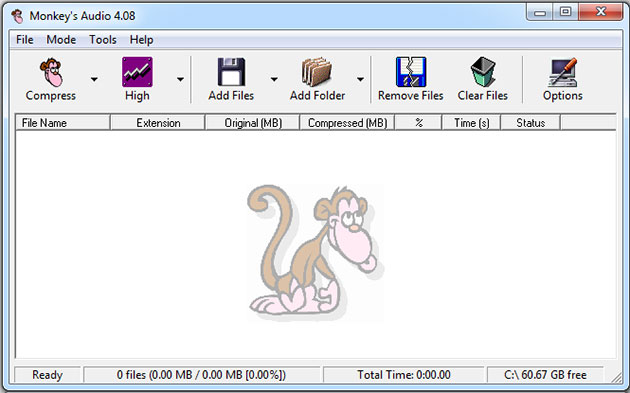Sort by File Name column header
Image resolution: width=630 pixels, height=393 pixels.
point(63,123)
